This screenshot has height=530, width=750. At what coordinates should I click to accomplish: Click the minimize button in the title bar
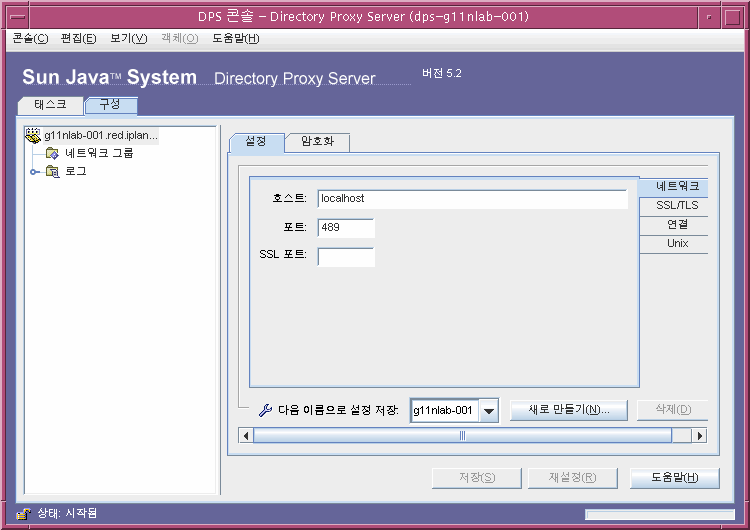(x=709, y=17)
